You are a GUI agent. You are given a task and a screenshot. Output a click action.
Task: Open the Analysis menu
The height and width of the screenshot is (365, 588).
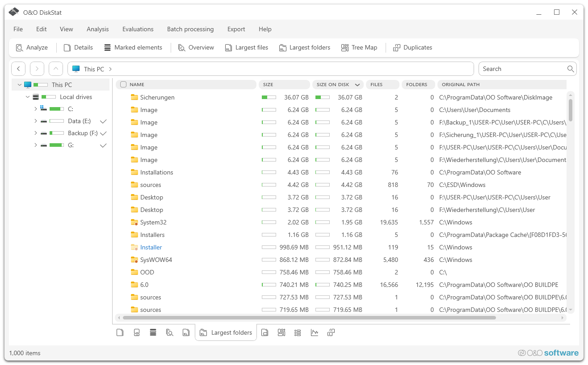(x=98, y=29)
